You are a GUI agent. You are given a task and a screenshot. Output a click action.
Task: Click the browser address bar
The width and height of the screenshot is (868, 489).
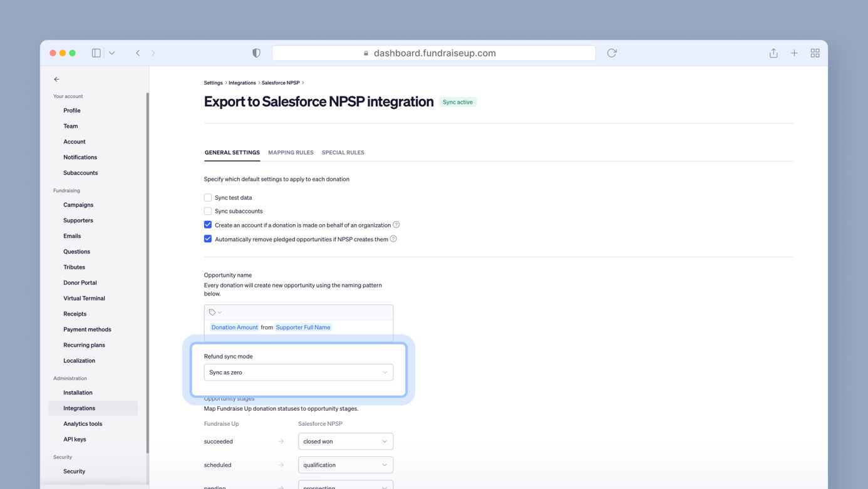(433, 53)
